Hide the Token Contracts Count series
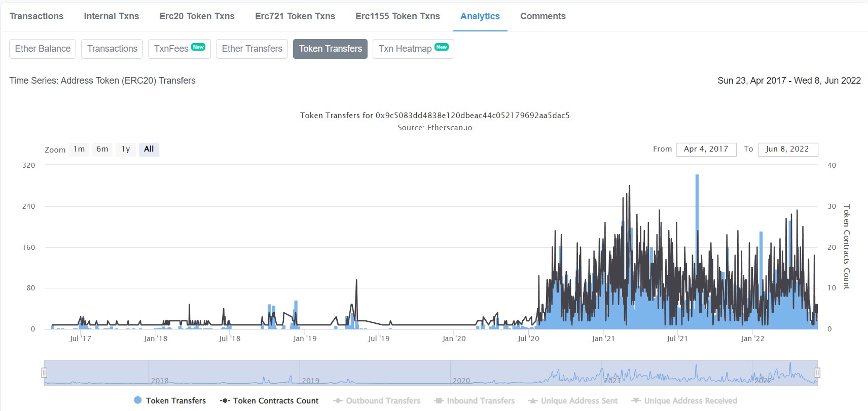The width and height of the screenshot is (868, 411). [x=275, y=400]
